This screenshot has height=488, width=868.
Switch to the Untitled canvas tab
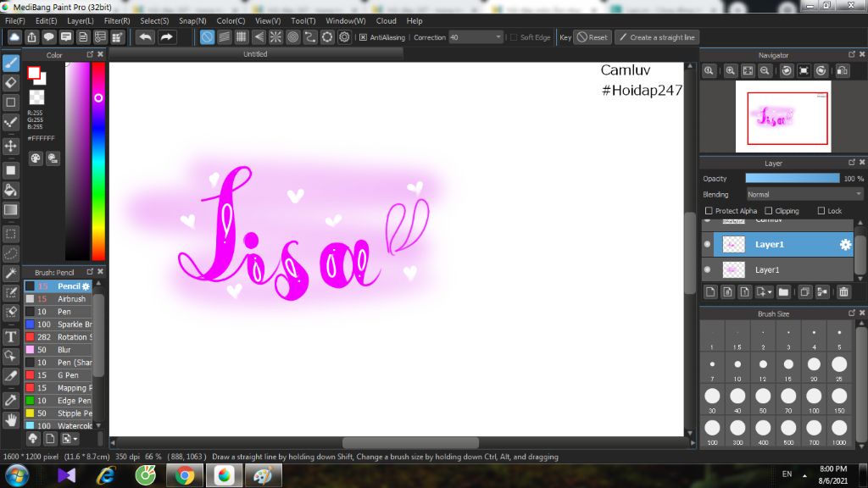coord(255,54)
